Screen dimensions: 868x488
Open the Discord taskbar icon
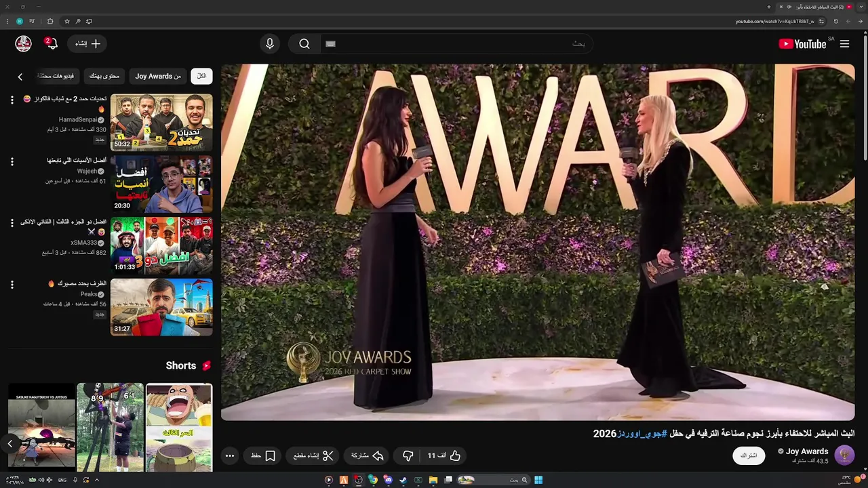coord(388,480)
